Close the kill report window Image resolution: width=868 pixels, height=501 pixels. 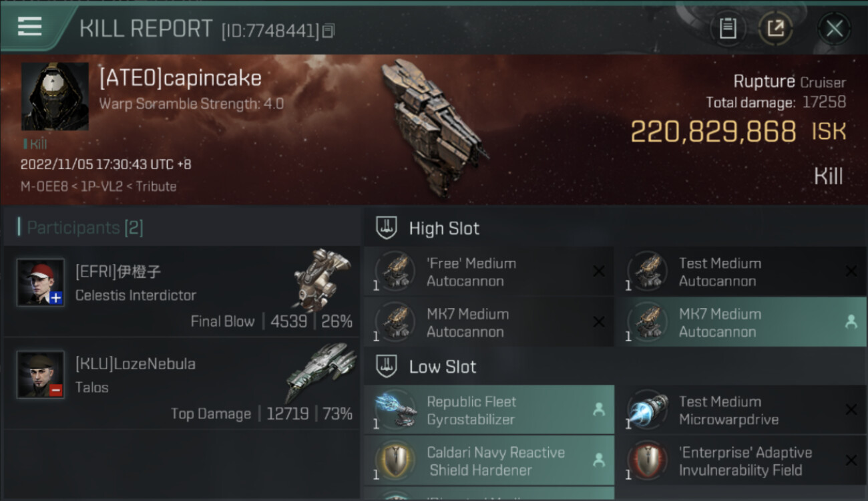pos(834,29)
